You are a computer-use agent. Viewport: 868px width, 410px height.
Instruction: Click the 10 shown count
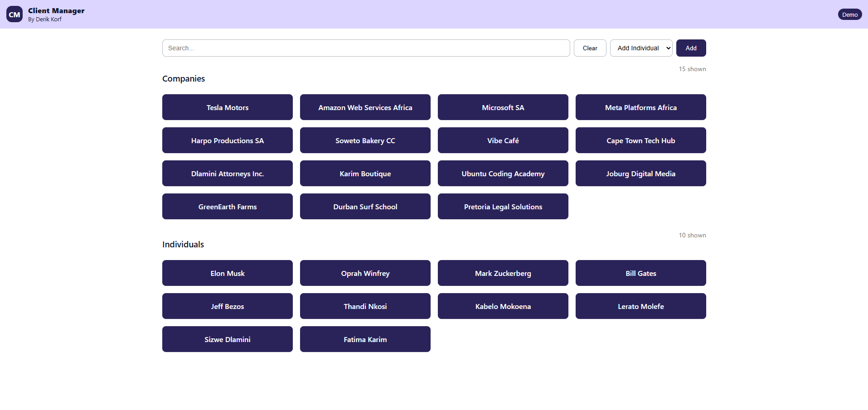tap(692, 235)
